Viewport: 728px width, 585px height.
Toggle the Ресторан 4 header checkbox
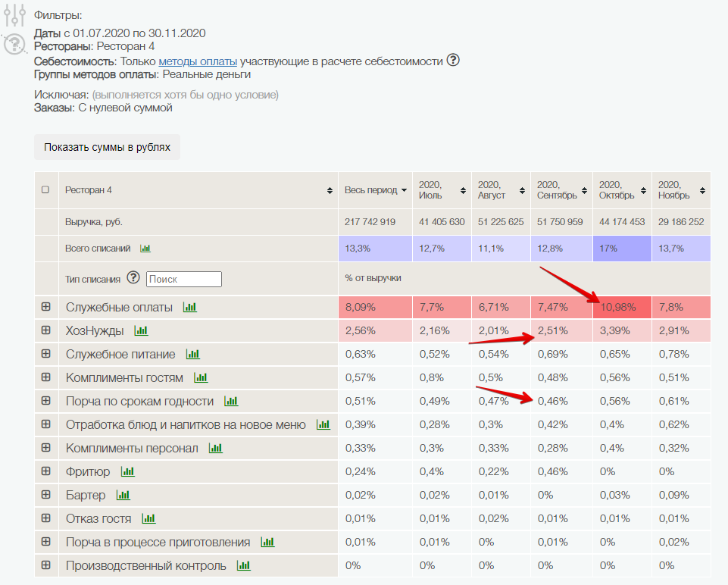(x=45, y=190)
